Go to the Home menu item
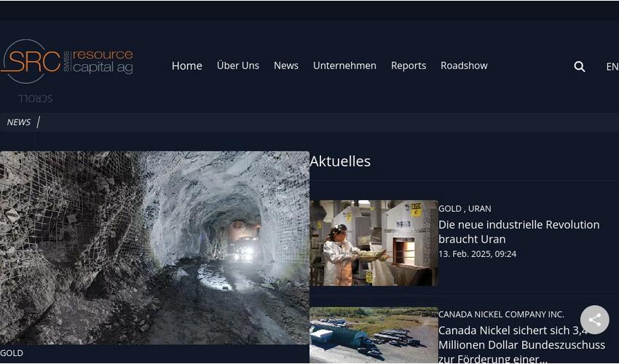 coord(186,66)
